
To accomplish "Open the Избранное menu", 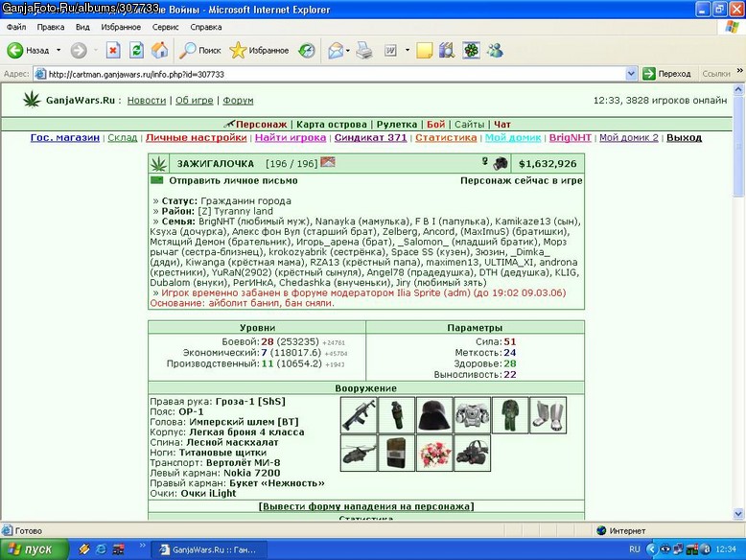I will pyautogui.click(x=121, y=27).
